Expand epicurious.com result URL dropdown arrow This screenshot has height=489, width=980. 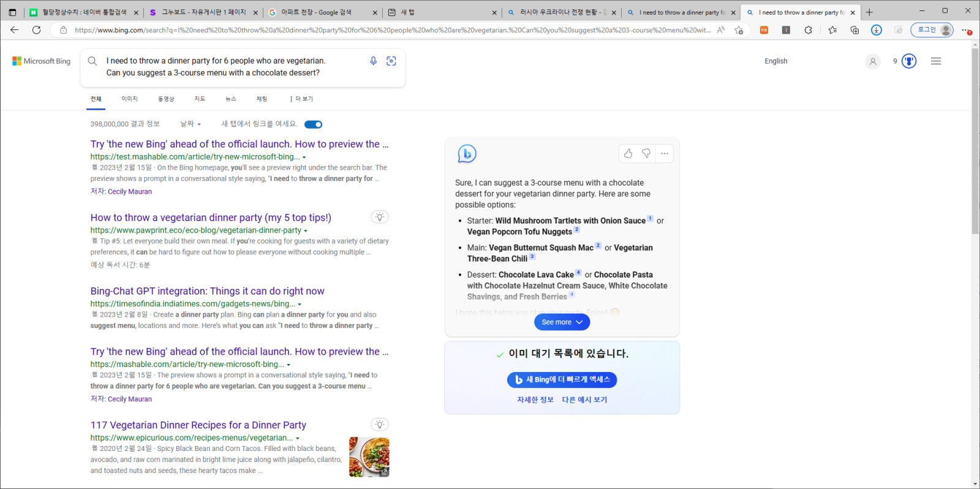298,439
